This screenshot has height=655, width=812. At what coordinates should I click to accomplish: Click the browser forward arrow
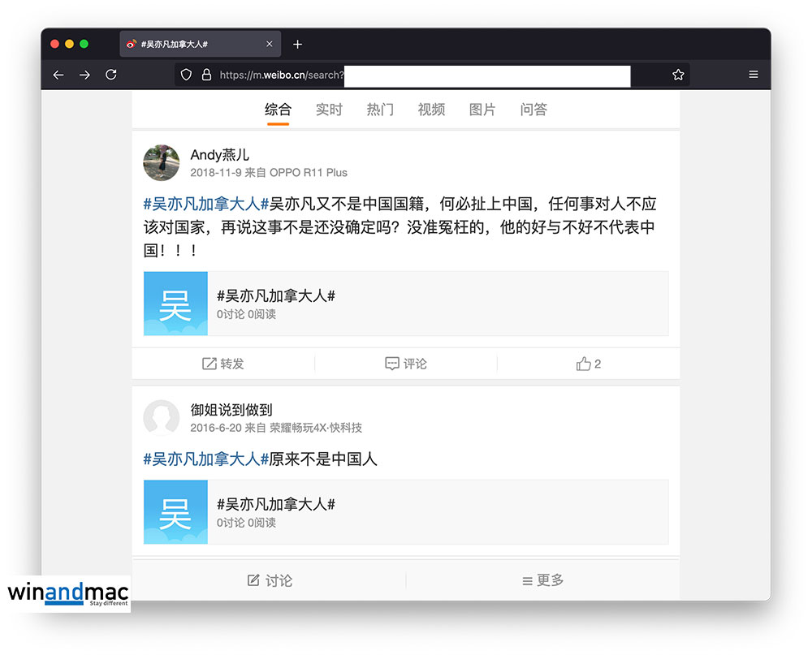[x=84, y=75]
